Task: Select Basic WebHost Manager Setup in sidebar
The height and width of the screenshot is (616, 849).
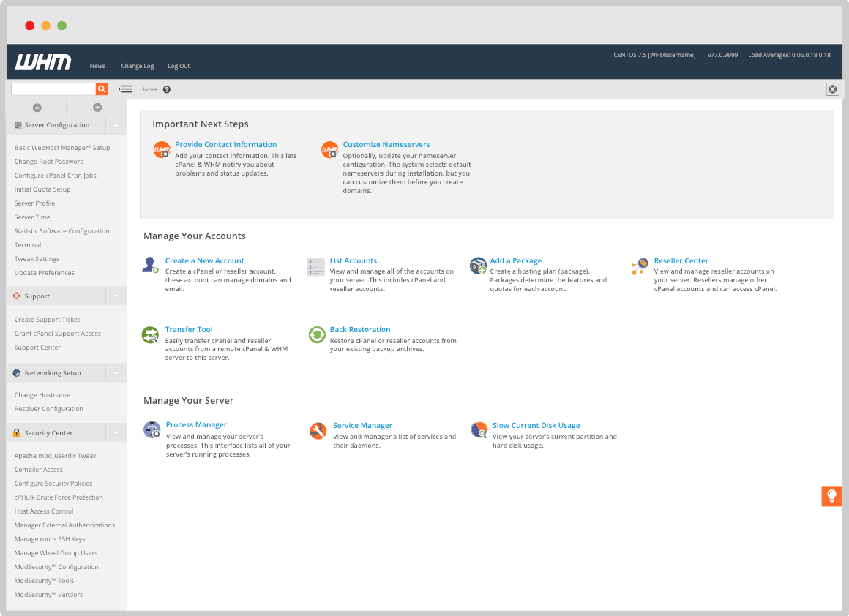Action: click(62, 148)
